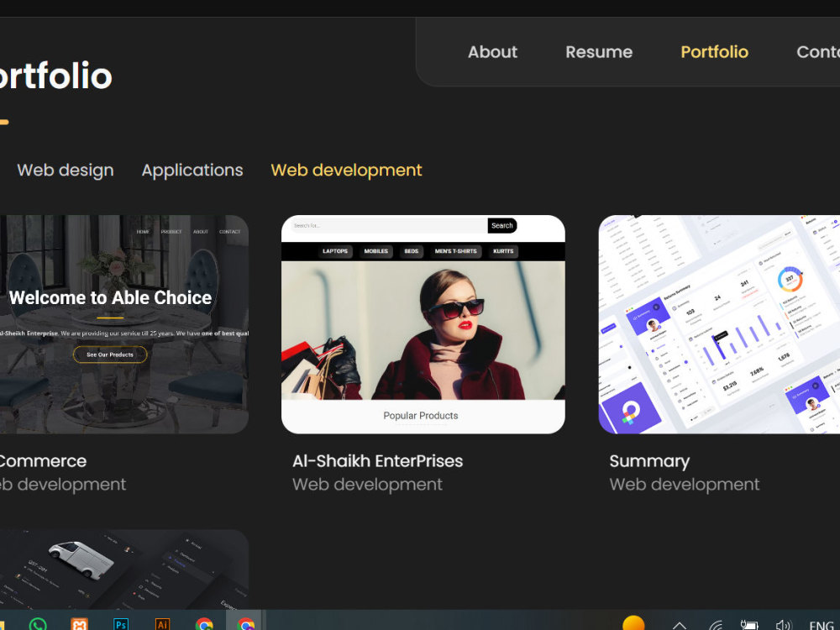Click the 'Welcome to Able Choice' heading
This screenshot has height=630, width=840.
110,298
